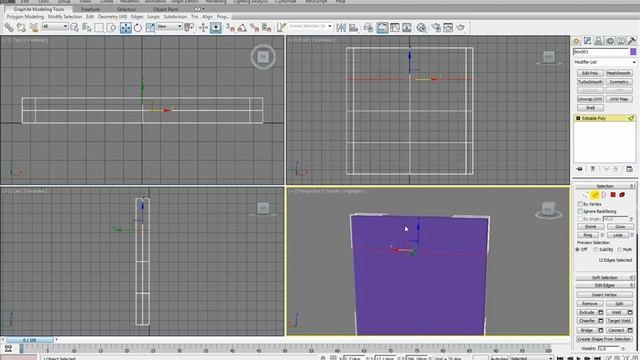Click the Bind to Space Warp icon

point(33,27)
